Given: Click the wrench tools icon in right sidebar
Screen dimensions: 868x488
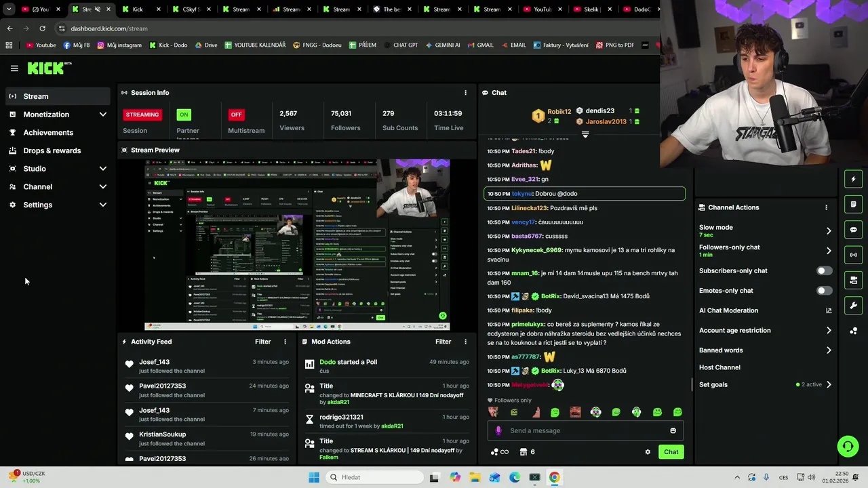Looking at the screenshot, I should click(x=854, y=306).
